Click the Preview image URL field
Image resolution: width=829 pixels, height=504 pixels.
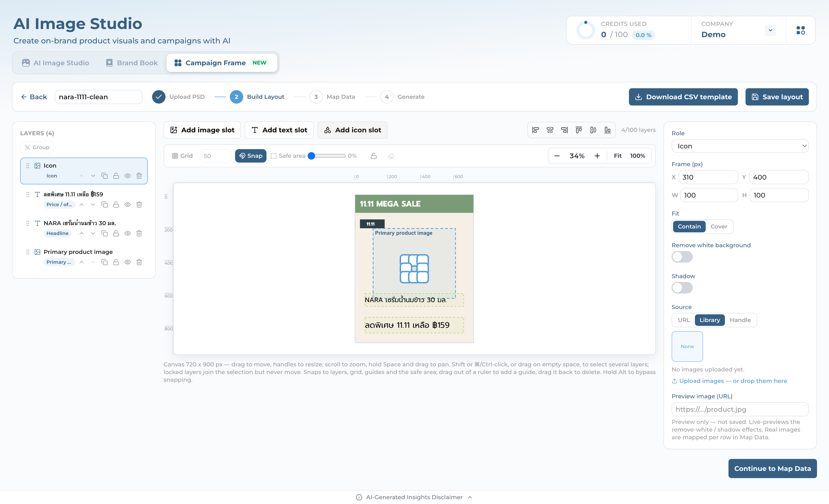740,410
